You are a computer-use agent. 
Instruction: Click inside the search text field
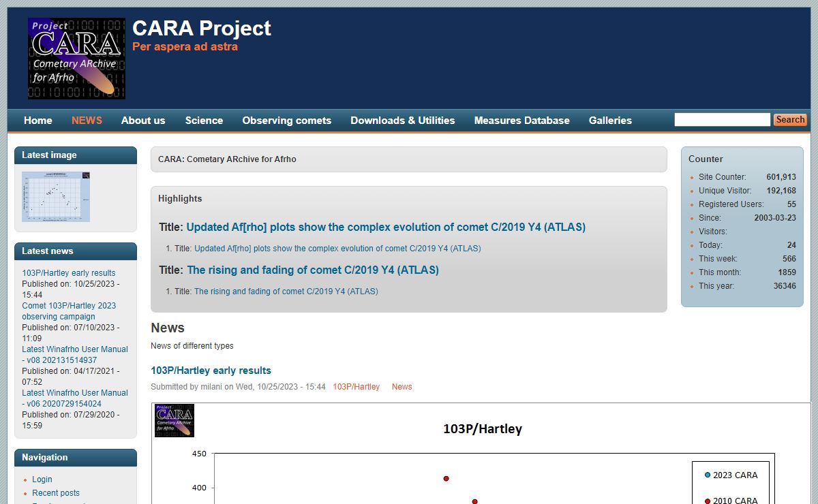(x=722, y=120)
